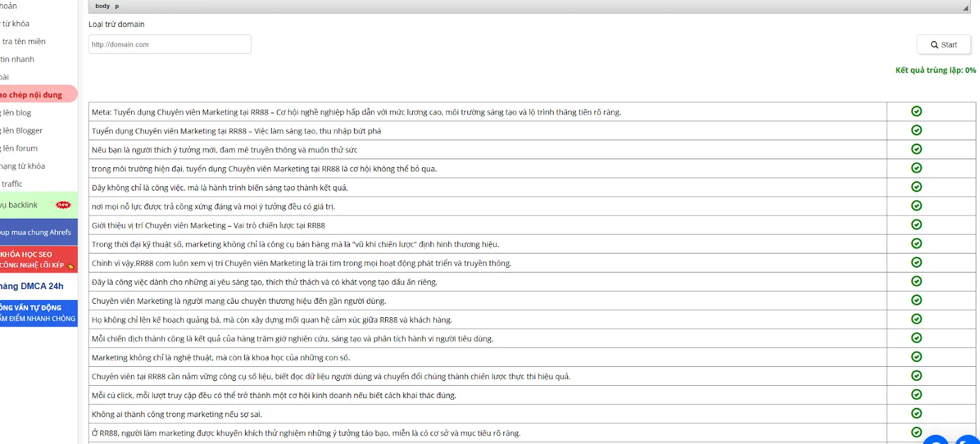Select the 'lên forum' sidebar link
980x444 pixels.
click(20, 148)
